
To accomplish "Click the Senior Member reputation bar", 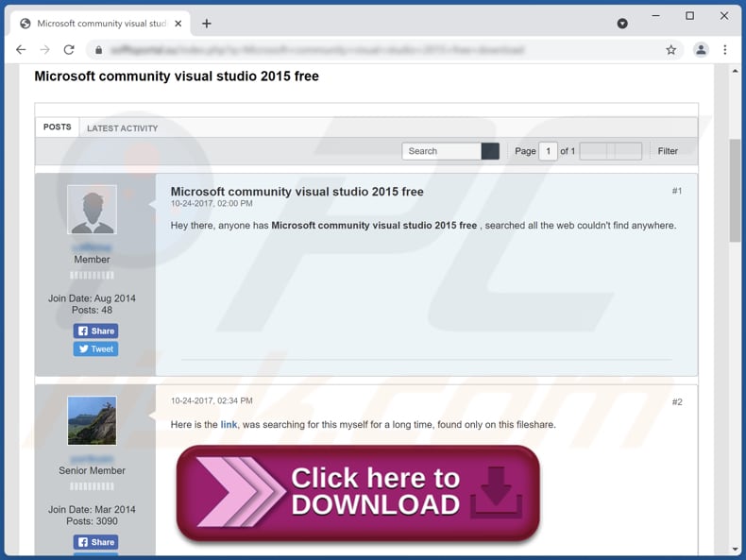I will point(92,486).
